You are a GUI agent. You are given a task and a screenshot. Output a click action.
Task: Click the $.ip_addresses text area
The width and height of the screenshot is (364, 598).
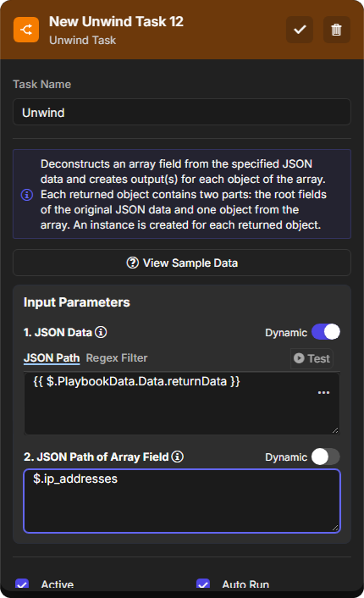(182, 501)
